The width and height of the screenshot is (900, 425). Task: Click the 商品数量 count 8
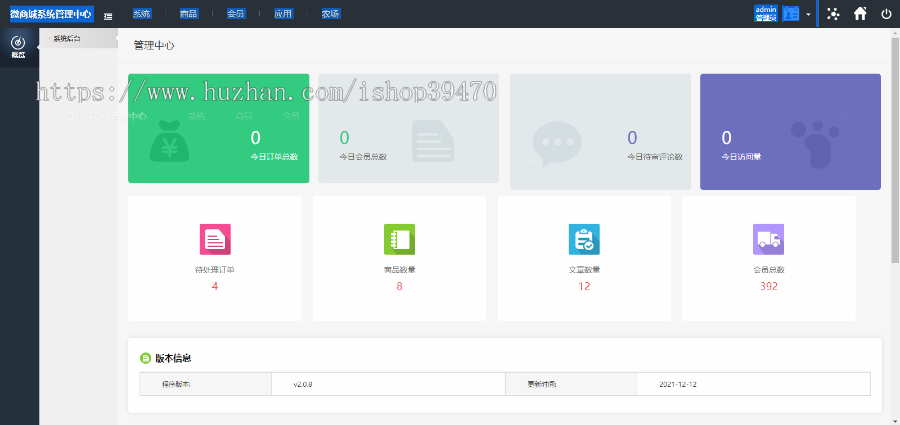pos(399,286)
